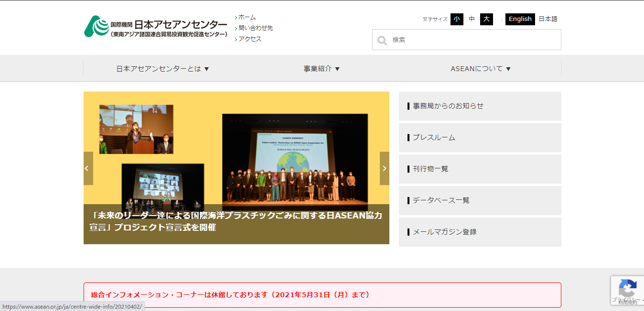Viewport: 644px width, 311px height.
Task: Click the ホーム header link
Action: 247,17
